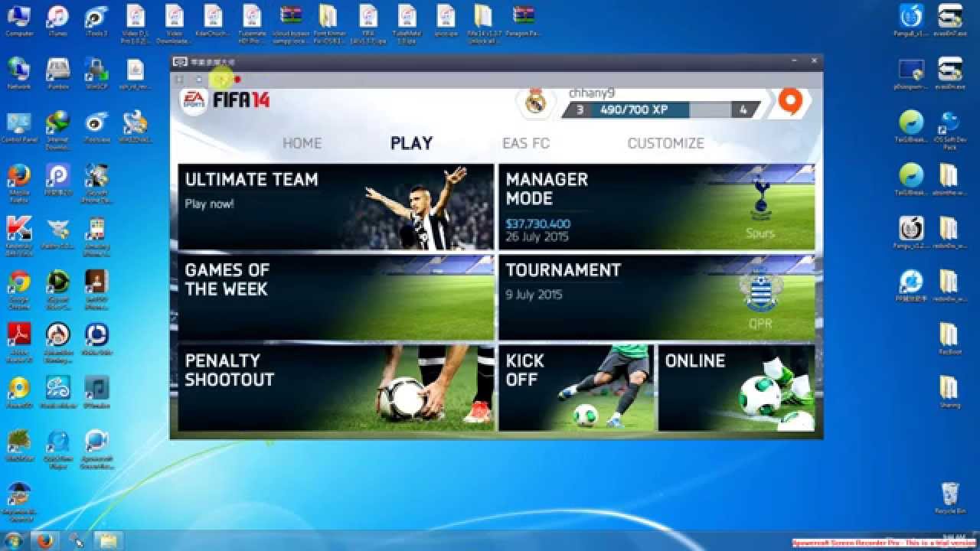Click the Firefox taskbar button

coord(45,540)
